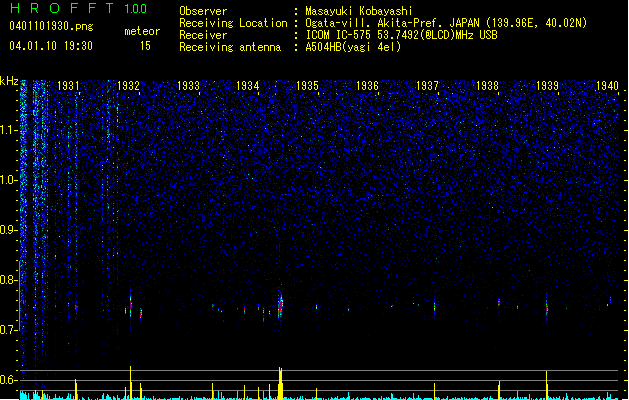Click the 1939 time marker
Viewport: 629px width, 400px height.
pos(547,86)
